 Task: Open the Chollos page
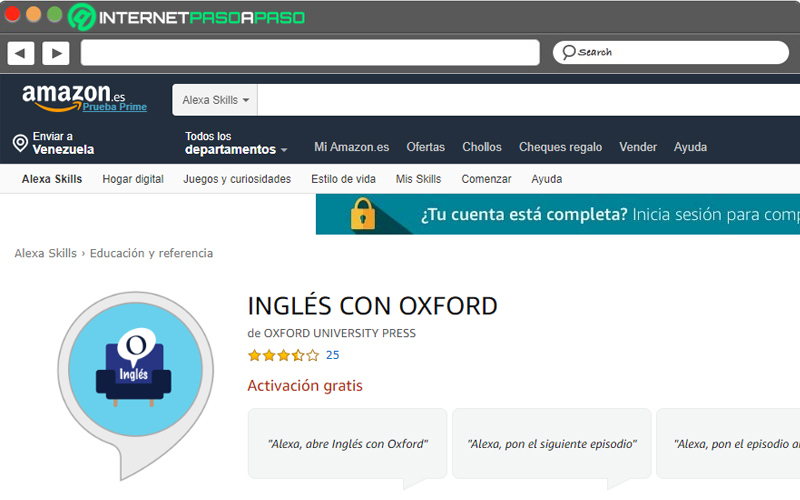(x=482, y=147)
